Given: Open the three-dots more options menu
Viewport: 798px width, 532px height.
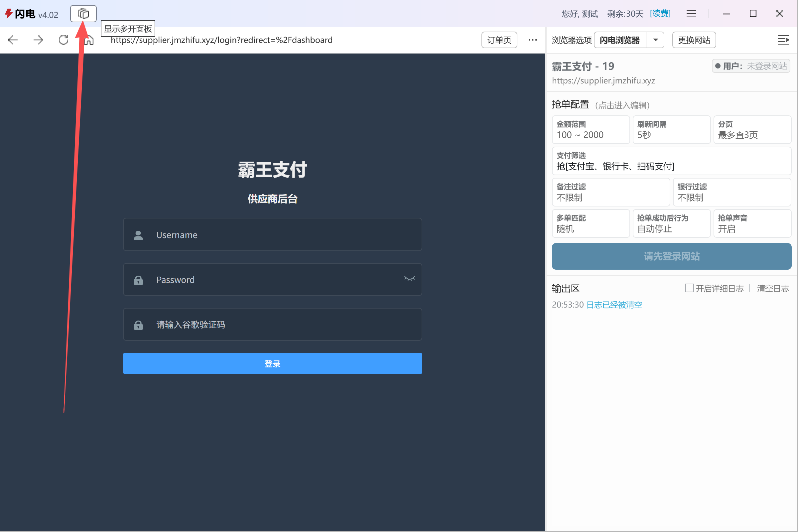Looking at the screenshot, I should click(532, 40).
